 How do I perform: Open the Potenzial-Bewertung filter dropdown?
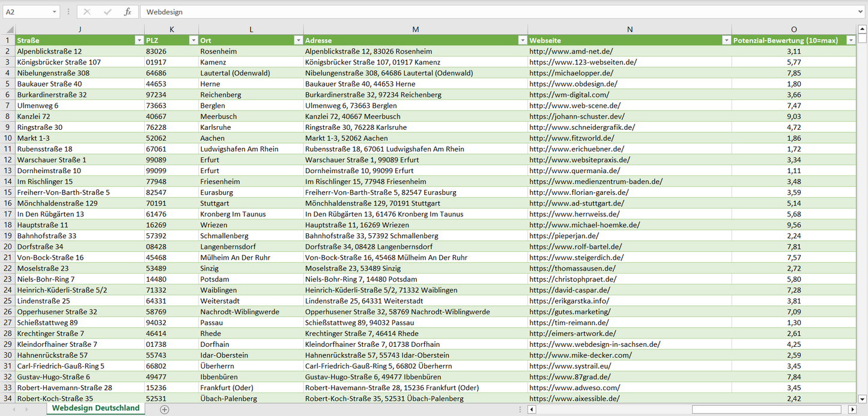click(x=850, y=40)
